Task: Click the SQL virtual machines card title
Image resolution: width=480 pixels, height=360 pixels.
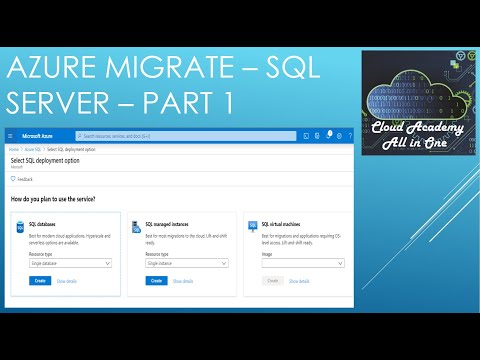Action: [x=281, y=224]
